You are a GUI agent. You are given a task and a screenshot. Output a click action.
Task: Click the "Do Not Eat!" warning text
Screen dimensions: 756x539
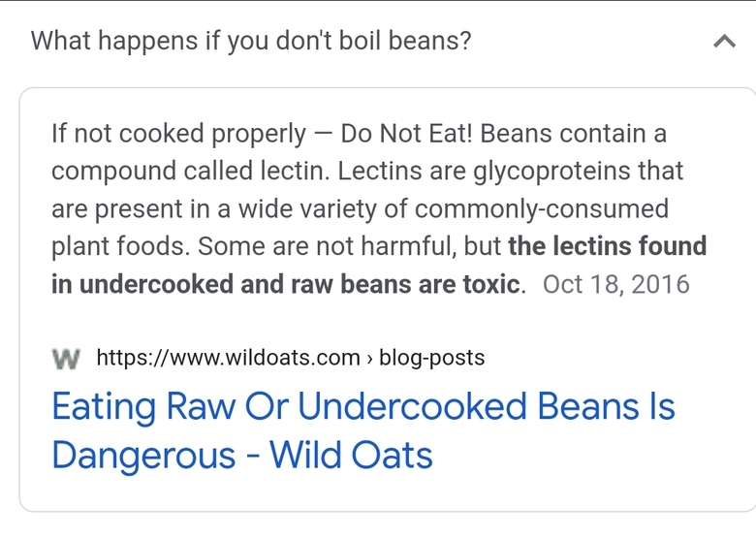(x=407, y=133)
